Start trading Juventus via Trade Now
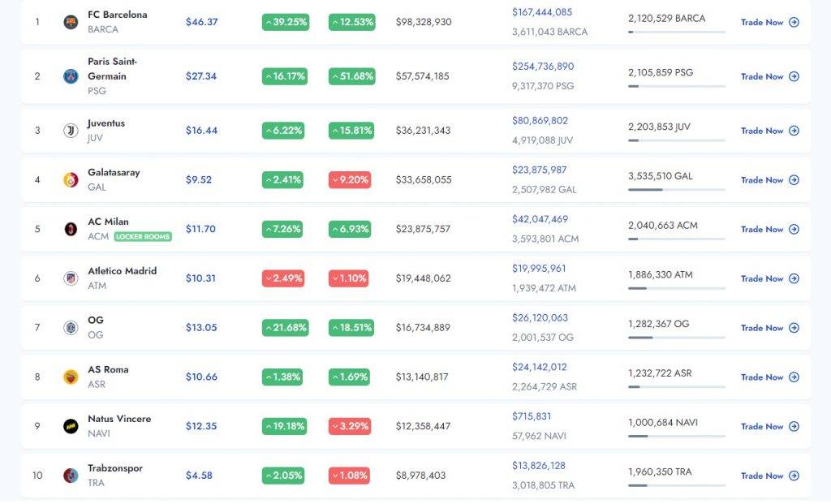The width and height of the screenshot is (831, 504). 769,131
